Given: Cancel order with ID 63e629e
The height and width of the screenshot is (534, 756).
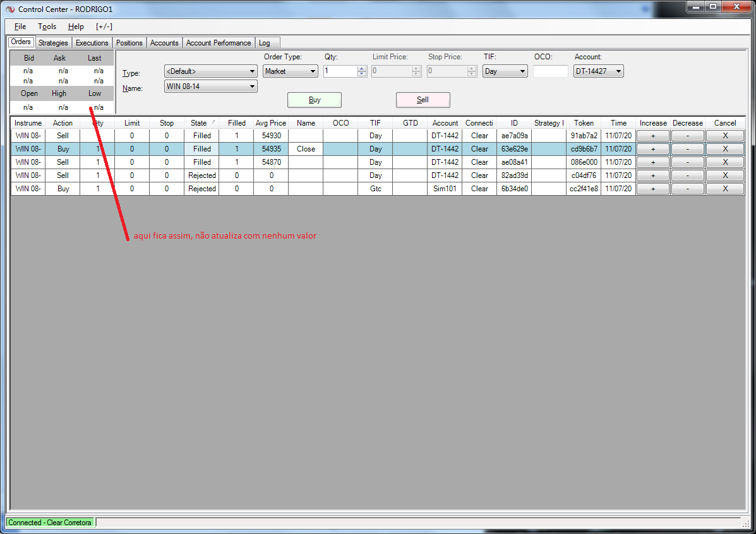Looking at the screenshot, I should (x=725, y=149).
